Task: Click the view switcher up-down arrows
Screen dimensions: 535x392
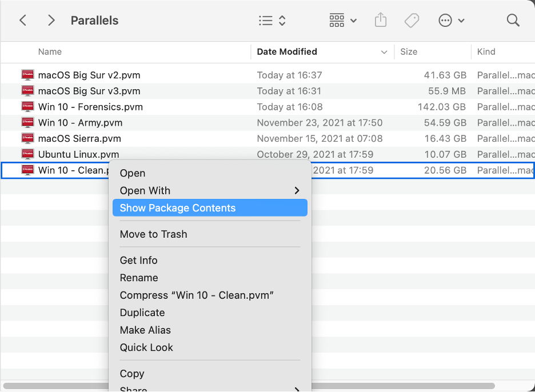Action: pos(282,21)
